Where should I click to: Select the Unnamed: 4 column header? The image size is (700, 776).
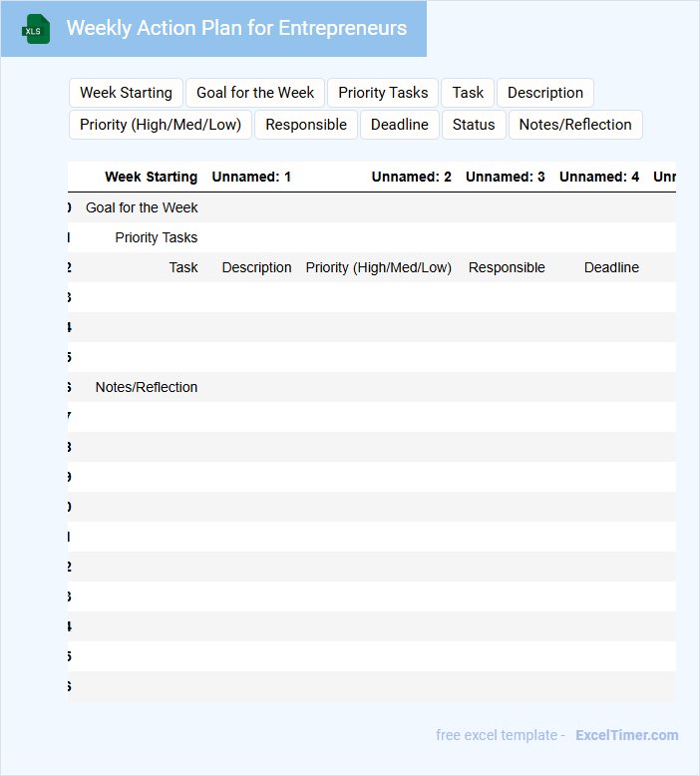point(598,177)
